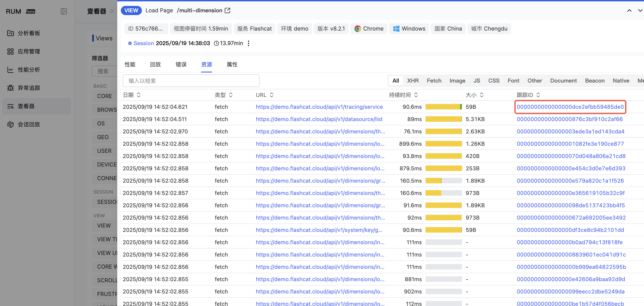
Task: Sort table by 日期 column
Action: (x=138, y=95)
